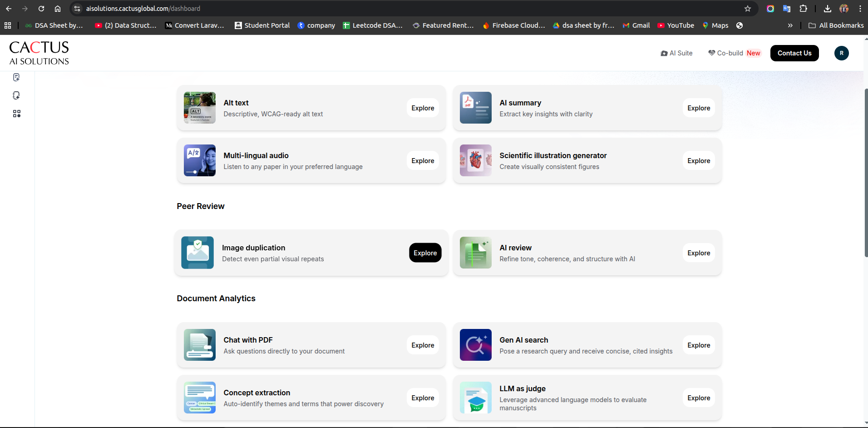Click the Contact Us button

(x=794, y=53)
